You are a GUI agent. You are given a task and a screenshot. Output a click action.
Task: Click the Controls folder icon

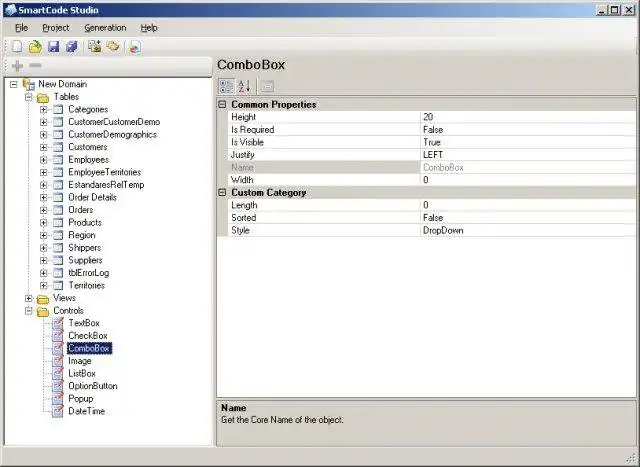(x=43, y=312)
